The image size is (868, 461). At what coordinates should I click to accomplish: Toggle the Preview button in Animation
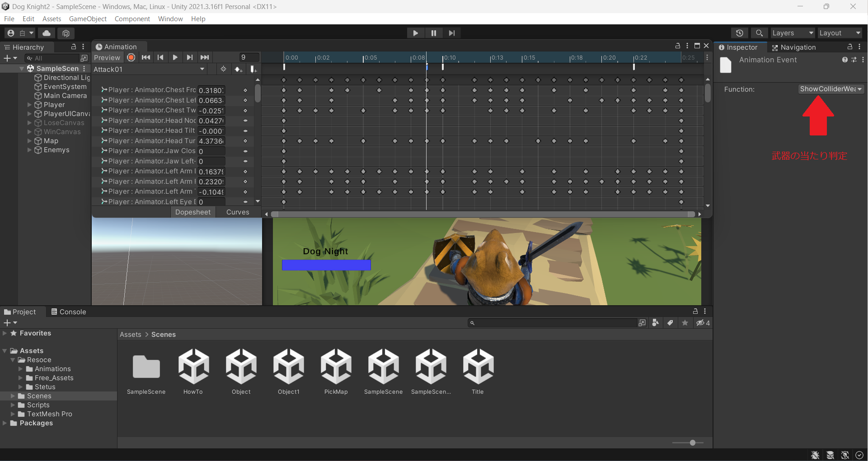107,57
